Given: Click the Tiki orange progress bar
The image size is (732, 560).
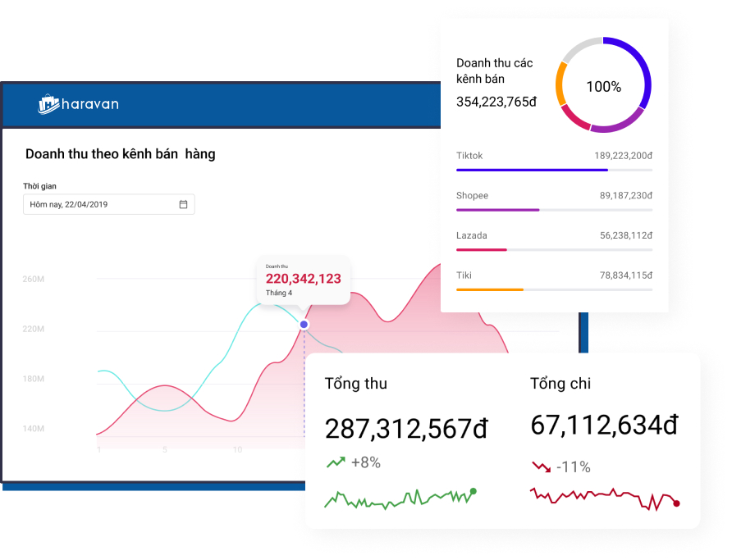Looking at the screenshot, I should pos(554,289).
